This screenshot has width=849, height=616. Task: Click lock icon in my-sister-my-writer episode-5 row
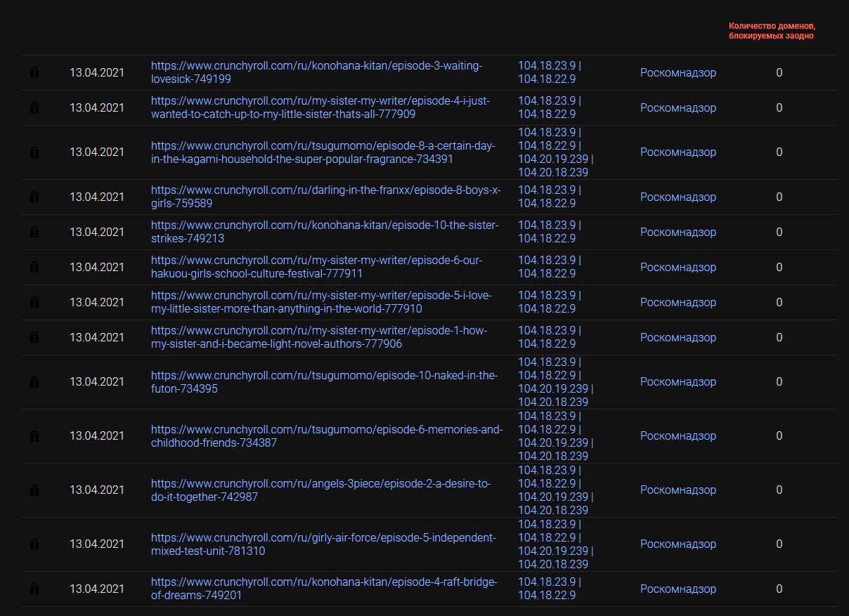tap(34, 303)
